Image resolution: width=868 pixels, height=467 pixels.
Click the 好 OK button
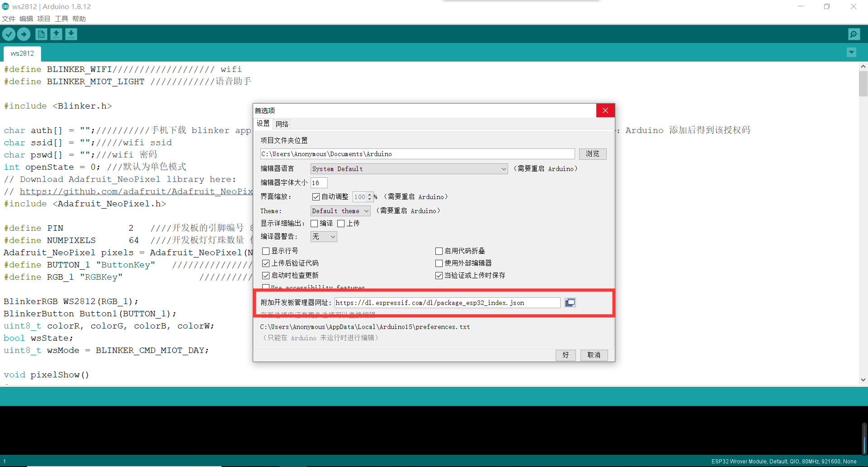(x=566, y=355)
